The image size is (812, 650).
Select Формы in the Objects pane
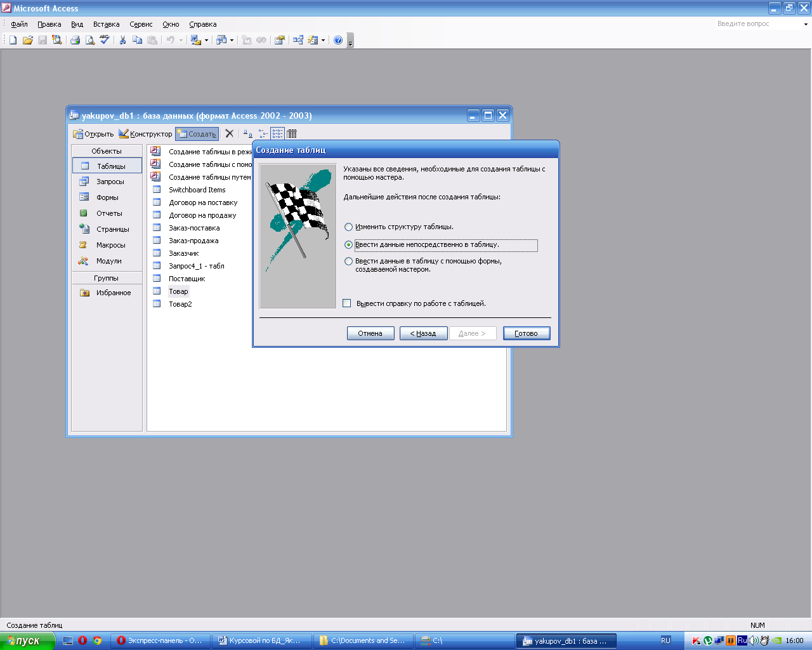[x=107, y=197]
